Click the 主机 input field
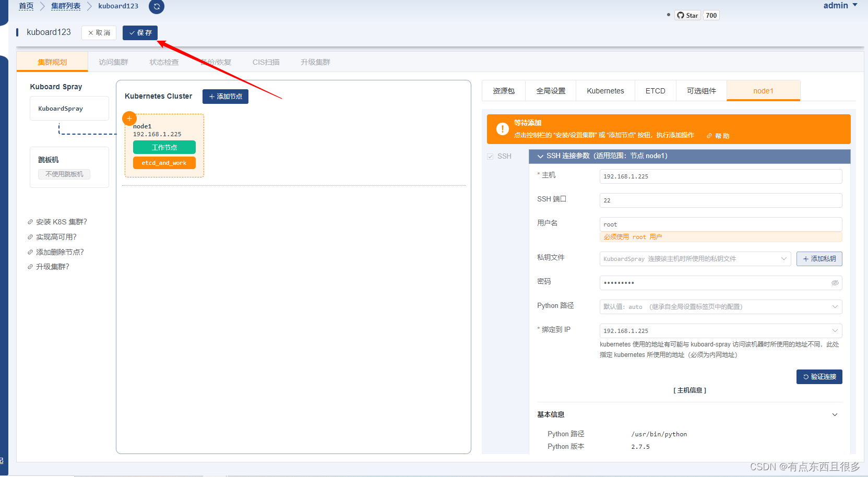Viewport: 868px width, 477px height. click(x=721, y=176)
